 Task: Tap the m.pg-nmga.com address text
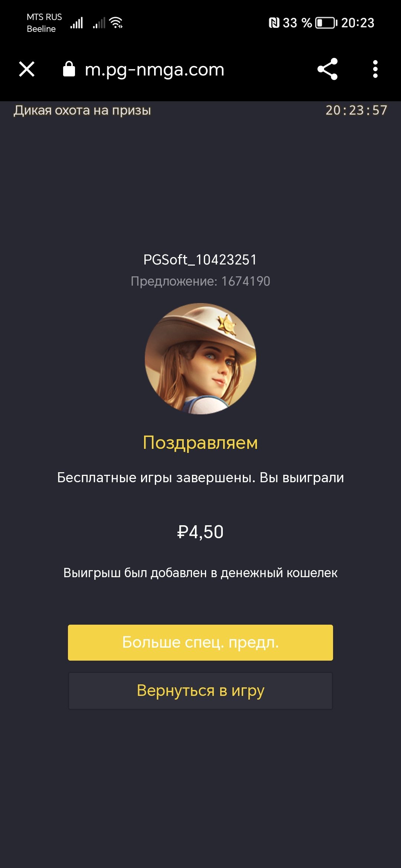[154, 70]
